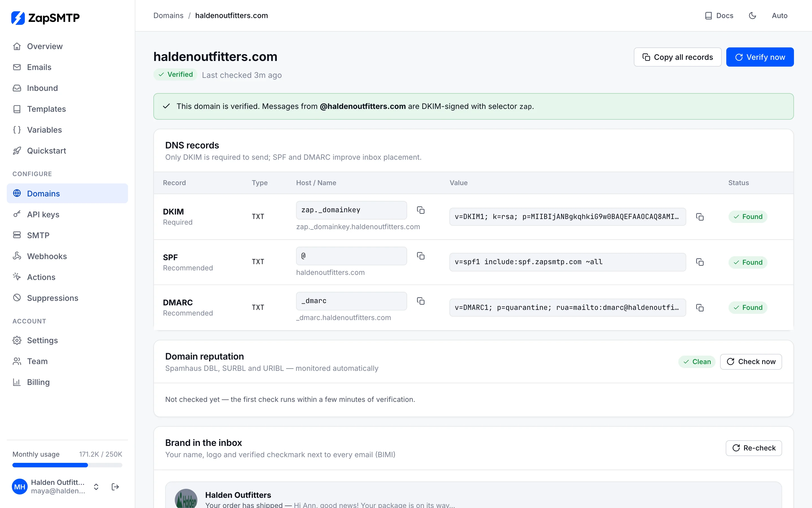
Task: Click the Verify now button
Action: (x=760, y=57)
